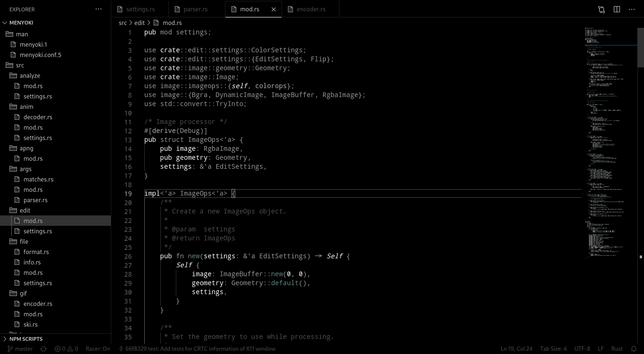
Task: Open menyoki.1 man page file
Action: (x=55, y=44)
